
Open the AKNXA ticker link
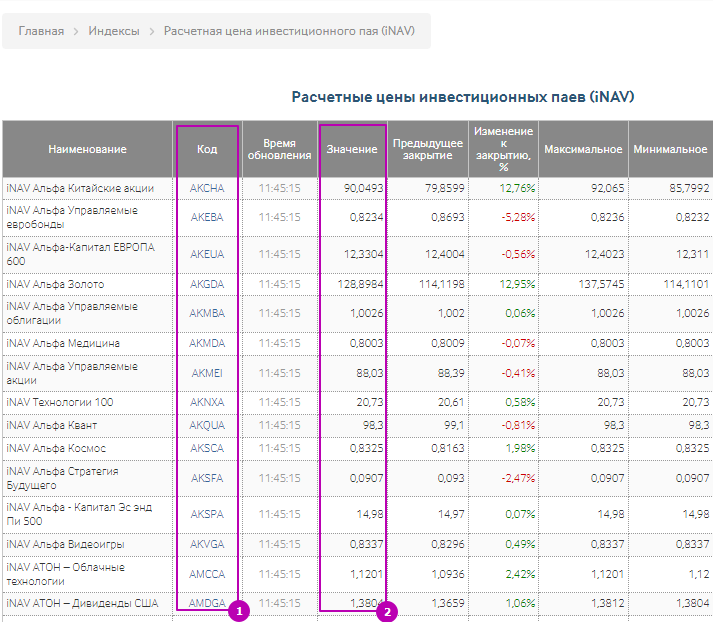(x=207, y=402)
